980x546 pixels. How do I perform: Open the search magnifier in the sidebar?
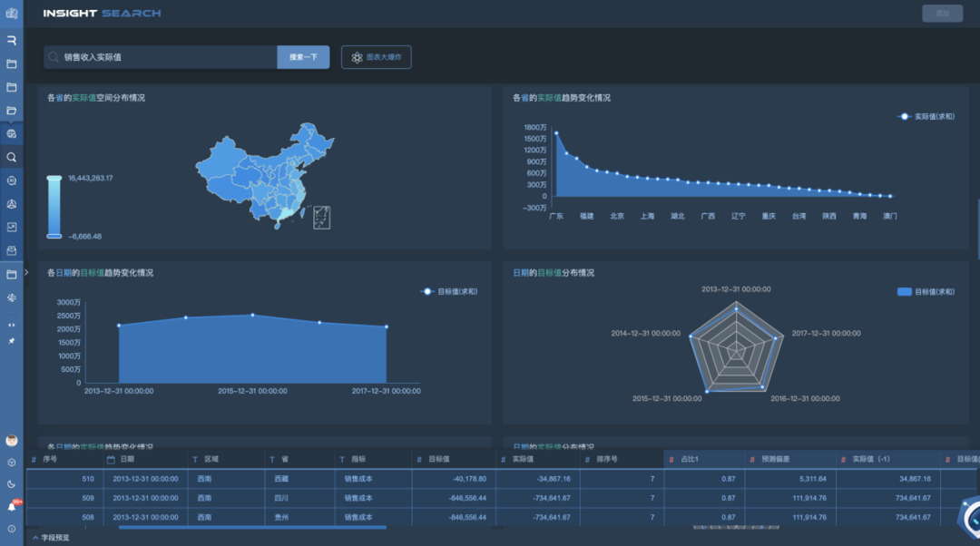(12, 157)
